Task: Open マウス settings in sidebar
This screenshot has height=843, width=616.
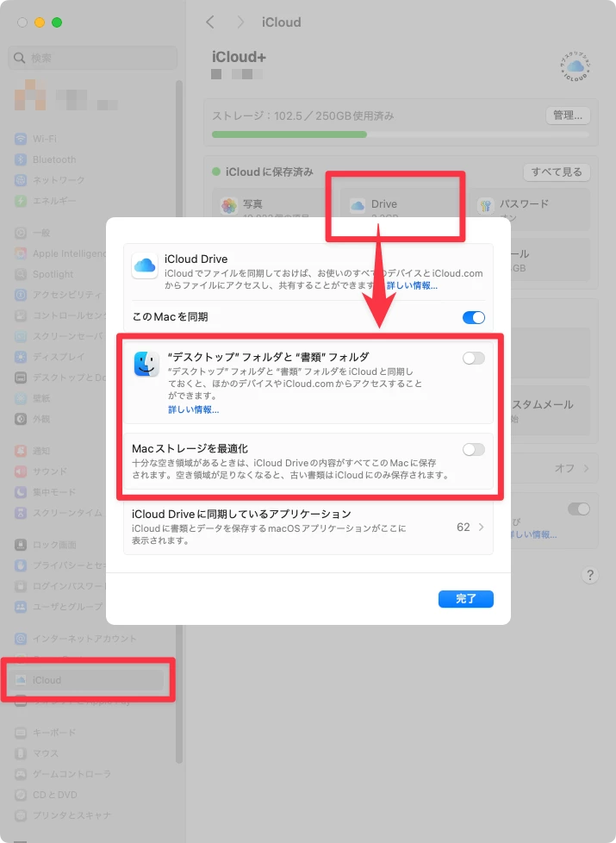Action: (36, 753)
